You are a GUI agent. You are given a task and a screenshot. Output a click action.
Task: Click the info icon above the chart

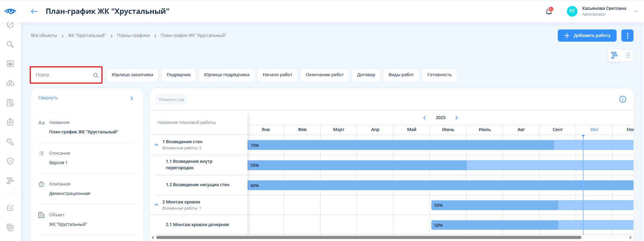click(x=622, y=99)
